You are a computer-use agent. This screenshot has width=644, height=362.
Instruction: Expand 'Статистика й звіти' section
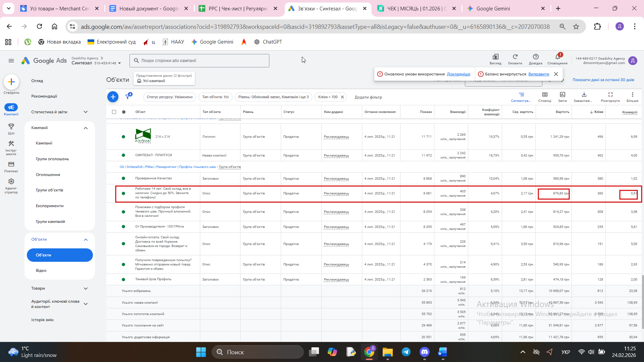(x=86, y=112)
